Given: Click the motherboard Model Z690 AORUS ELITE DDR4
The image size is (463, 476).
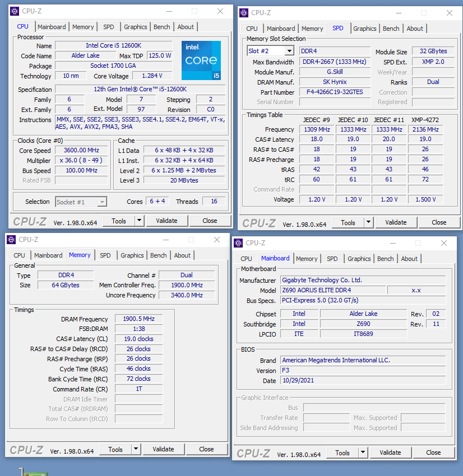Looking at the screenshot, I should click(332, 290).
